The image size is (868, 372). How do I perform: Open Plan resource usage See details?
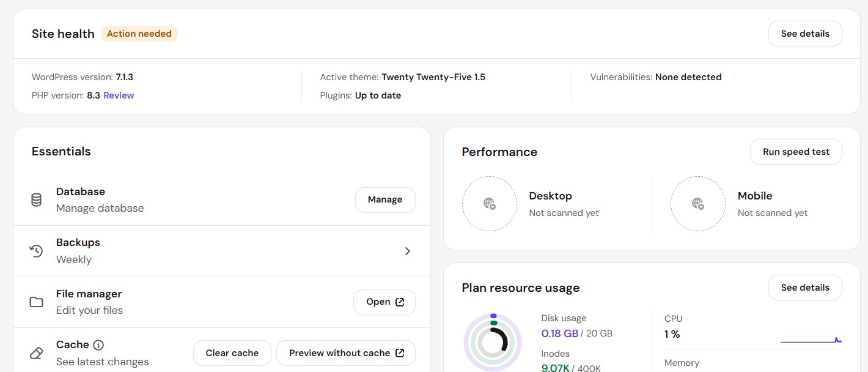pos(805,288)
